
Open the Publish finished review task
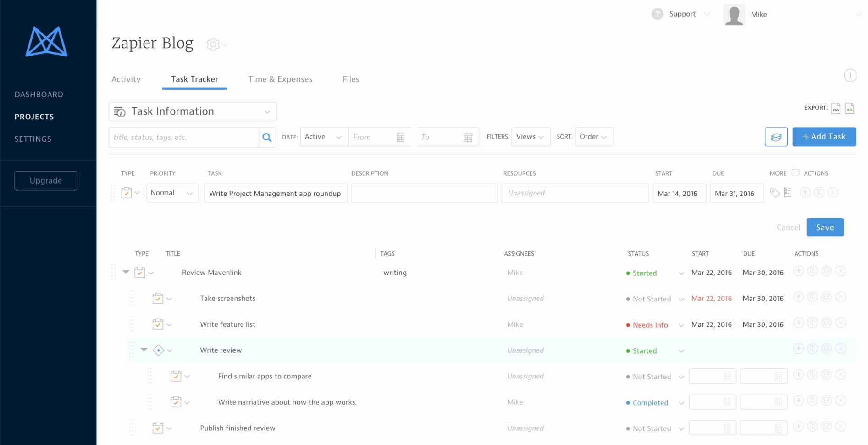coord(238,428)
